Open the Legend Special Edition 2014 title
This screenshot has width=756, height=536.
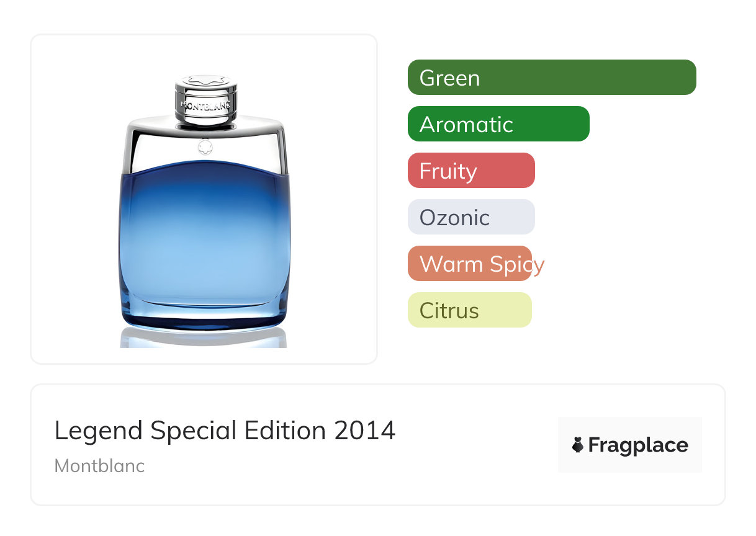(x=225, y=431)
